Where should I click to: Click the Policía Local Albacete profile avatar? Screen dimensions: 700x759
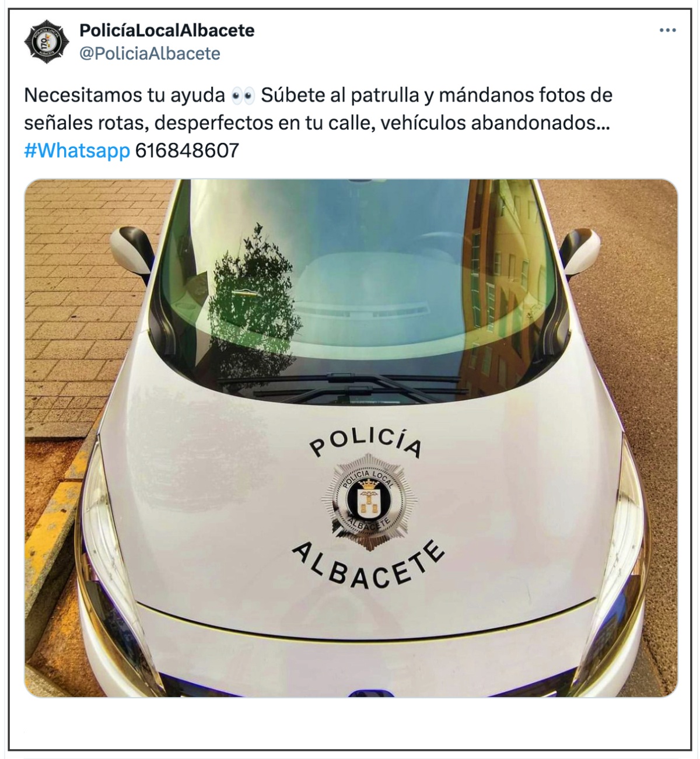pos(47,42)
